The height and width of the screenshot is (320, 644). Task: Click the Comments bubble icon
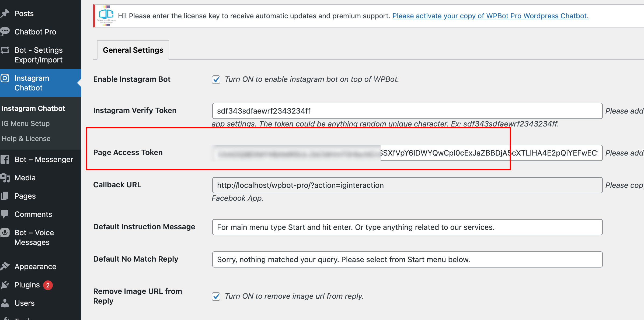5,214
